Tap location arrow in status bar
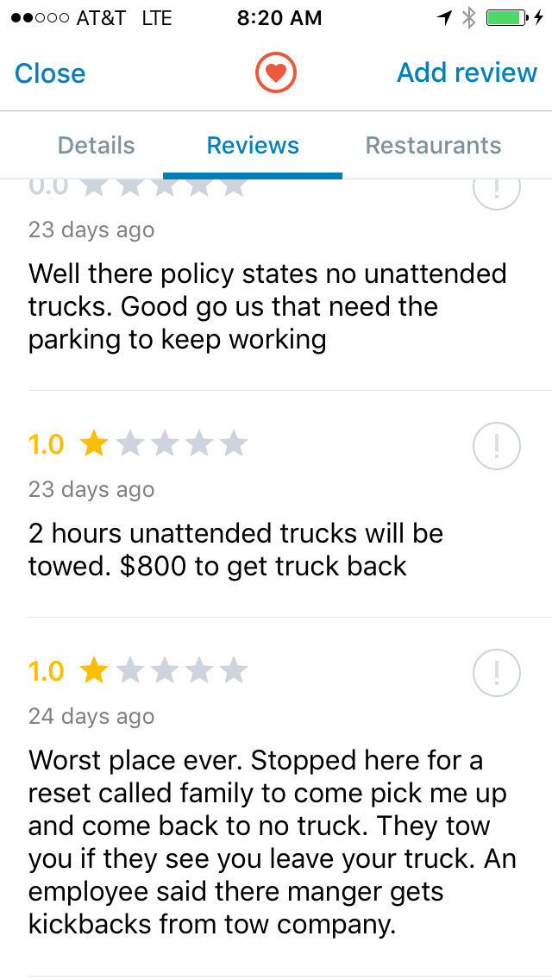Screen dimensions: 552x980 [x=445, y=18]
